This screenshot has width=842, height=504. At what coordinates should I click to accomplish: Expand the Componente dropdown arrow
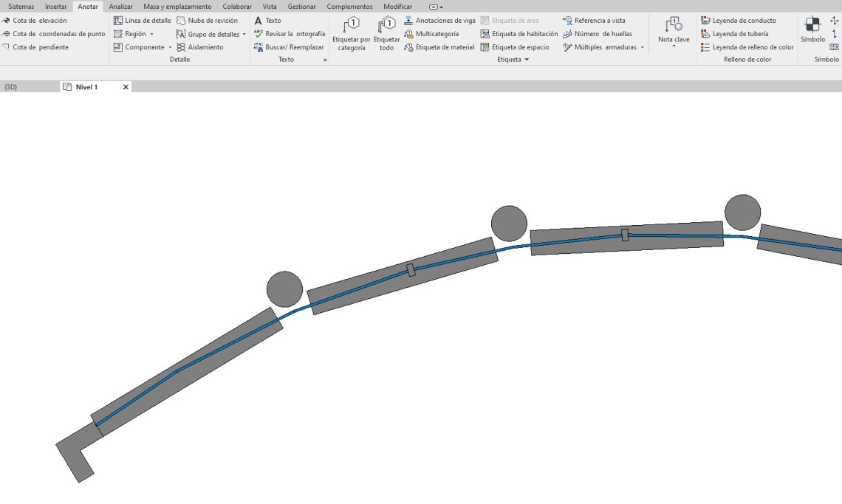click(x=170, y=47)
